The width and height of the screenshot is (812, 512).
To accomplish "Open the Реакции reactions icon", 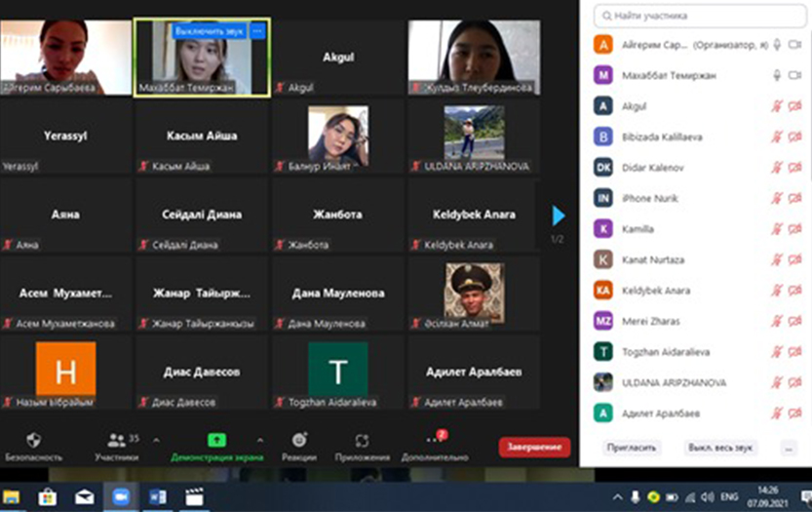I will click(x=299, y=441).
